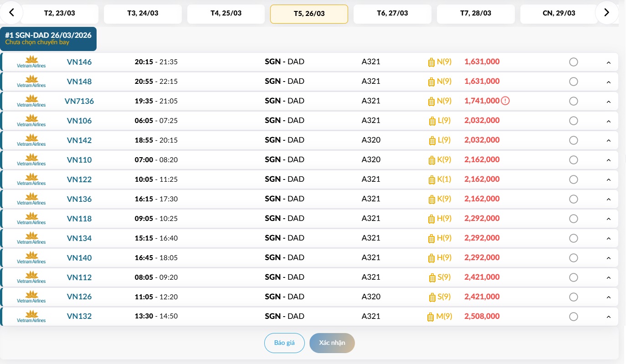
Task: Click the baggage icon on flight VN132
Action: [x=431, y=317]
